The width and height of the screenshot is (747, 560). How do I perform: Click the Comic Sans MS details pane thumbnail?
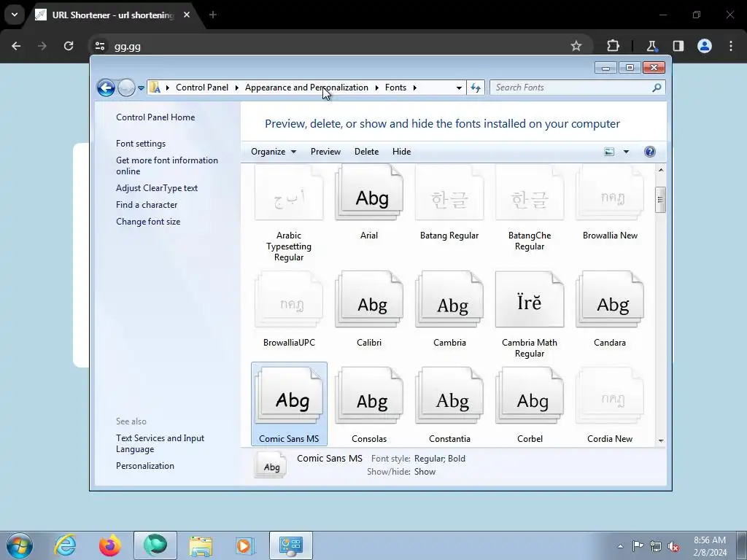(x=270, y=464)
